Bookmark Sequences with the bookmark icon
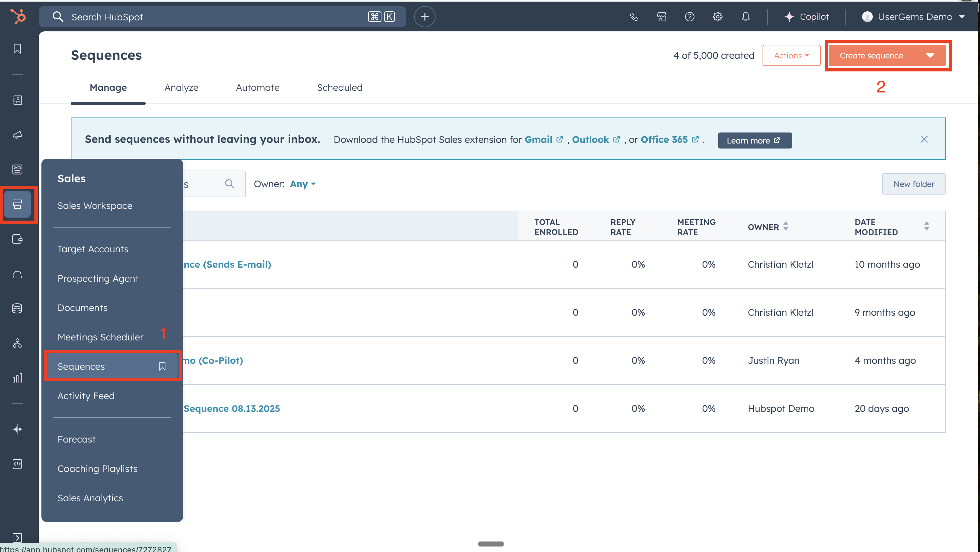 162,366
